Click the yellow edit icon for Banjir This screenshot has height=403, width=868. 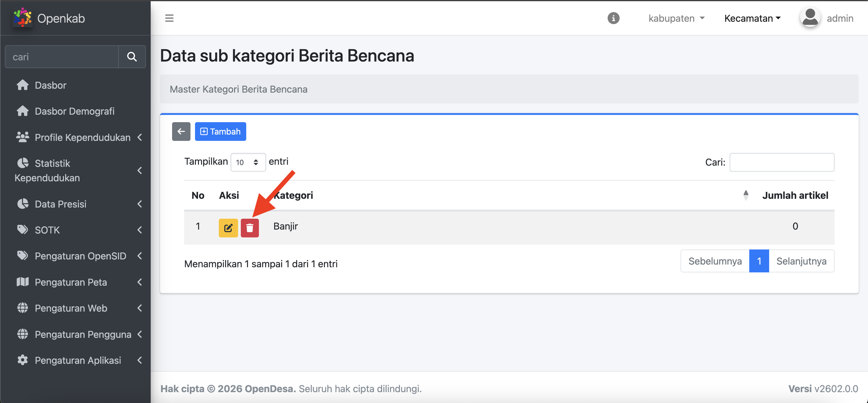[228, 228]
